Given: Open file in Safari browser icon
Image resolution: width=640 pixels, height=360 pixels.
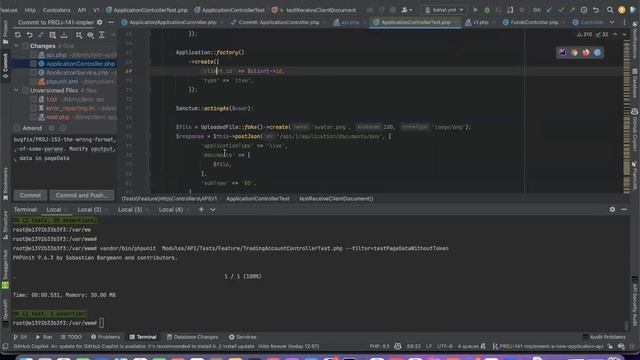Looking at the screenshot, I should [x=597, y=52].
